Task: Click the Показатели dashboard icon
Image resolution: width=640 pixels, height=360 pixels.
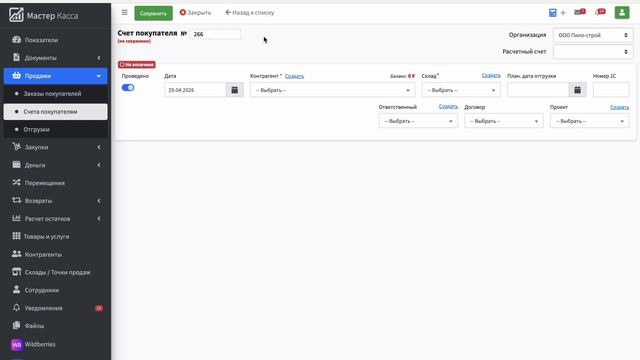Action: [16, 40]
